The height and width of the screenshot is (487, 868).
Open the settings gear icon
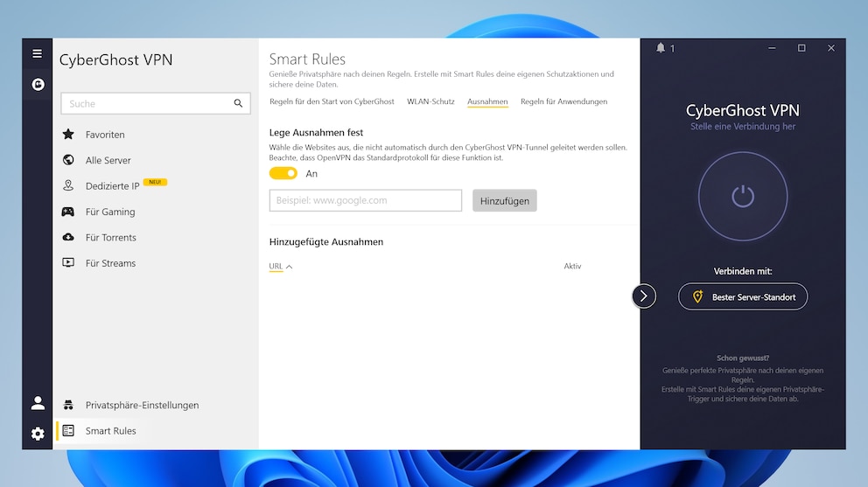click(38, 434)
